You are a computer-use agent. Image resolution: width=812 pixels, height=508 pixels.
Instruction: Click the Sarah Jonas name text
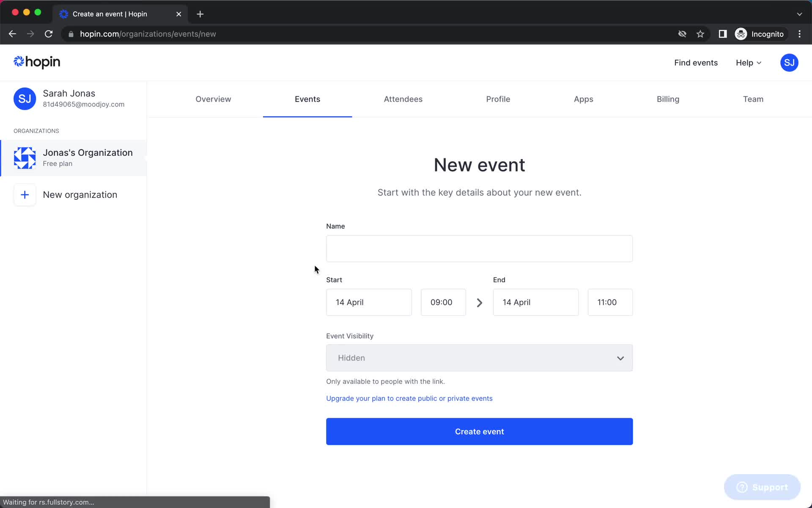click(x=69, y=93)
